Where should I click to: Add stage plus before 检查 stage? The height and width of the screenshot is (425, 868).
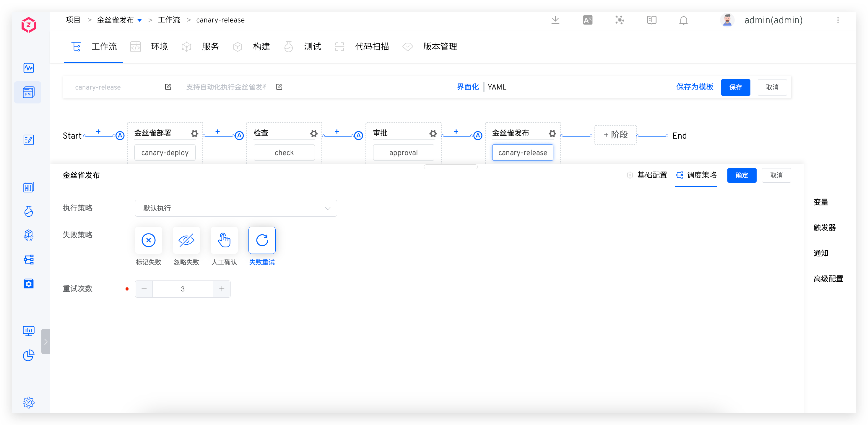click(x=218, y=132)
